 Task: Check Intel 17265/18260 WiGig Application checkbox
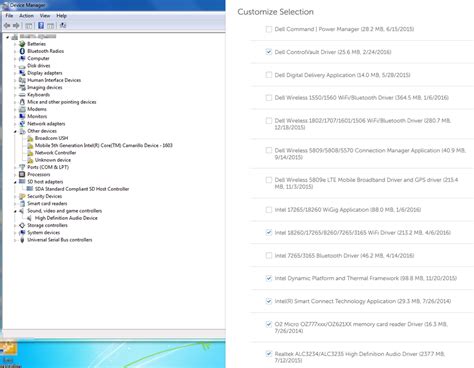pos(269,210)
